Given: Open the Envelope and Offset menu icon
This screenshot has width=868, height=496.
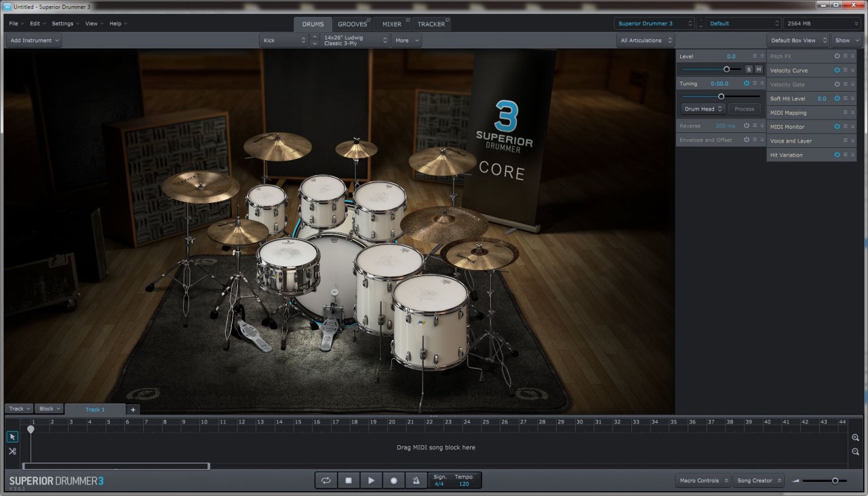Looking at the screenshot, I should (x=755, y=140).
